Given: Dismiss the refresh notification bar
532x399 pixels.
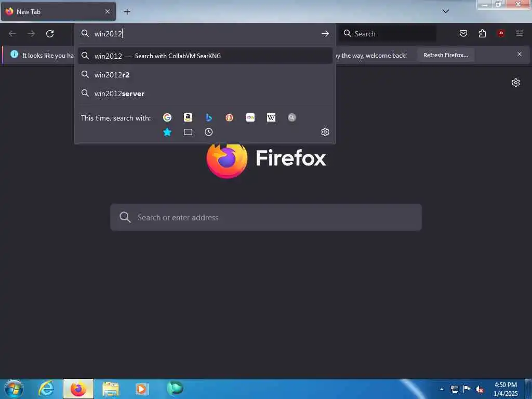Looking at the screenshot, I should (x=520, y=54).
